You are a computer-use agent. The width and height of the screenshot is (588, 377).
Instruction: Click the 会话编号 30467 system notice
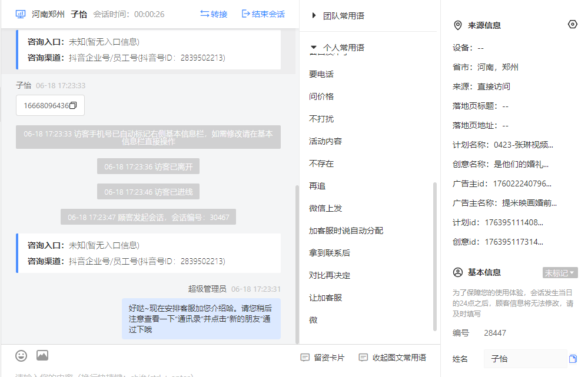pos(148,217)
